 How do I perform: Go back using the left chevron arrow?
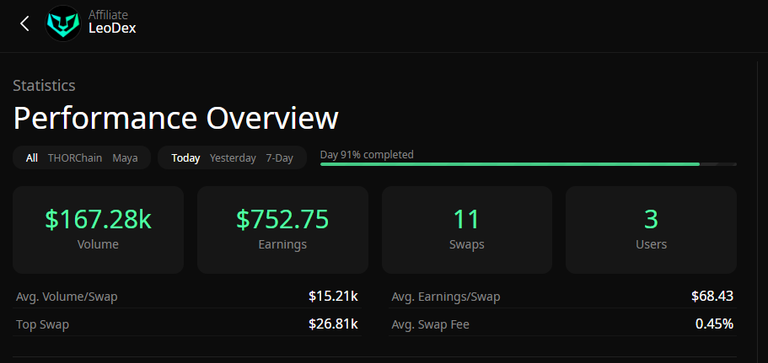(x=24, y=24)
